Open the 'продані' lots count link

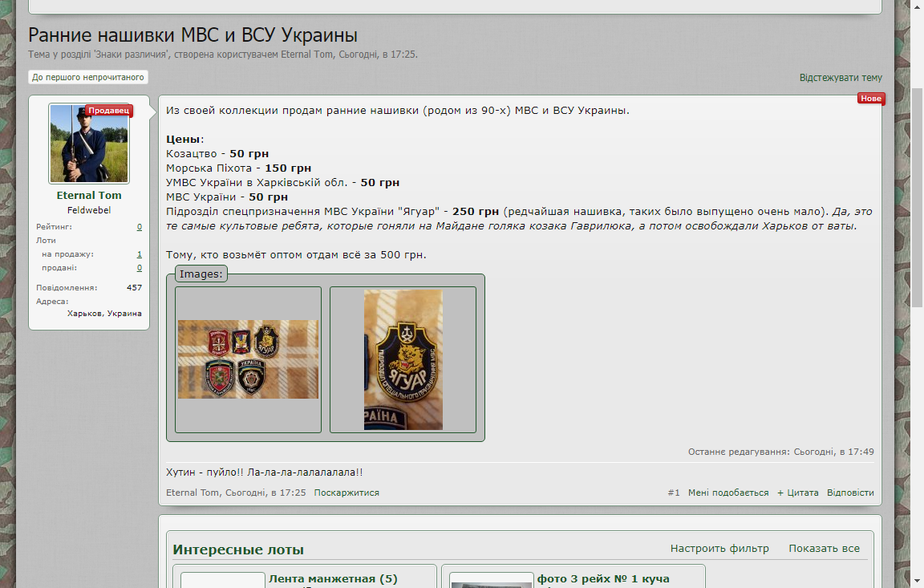point(139,268)
